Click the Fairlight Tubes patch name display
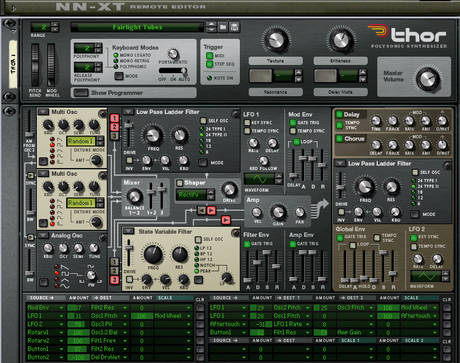This screenshot has width=460, height=363. 137,27
